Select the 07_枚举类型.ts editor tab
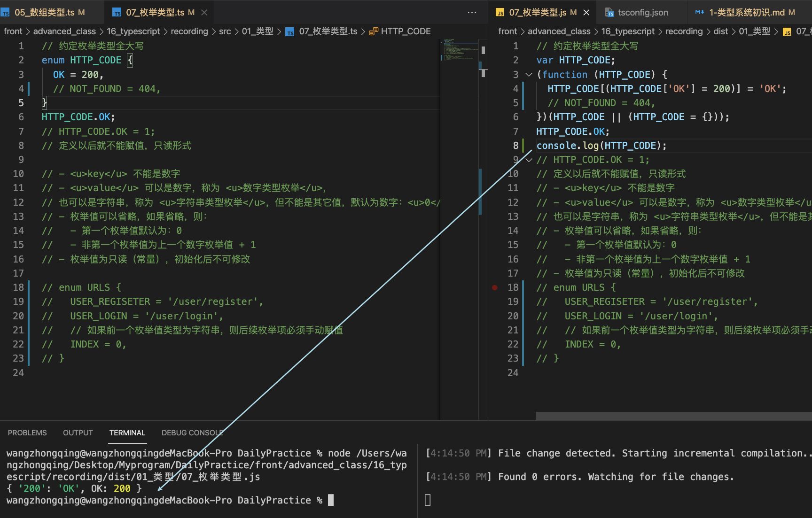 tap(155, 12)
